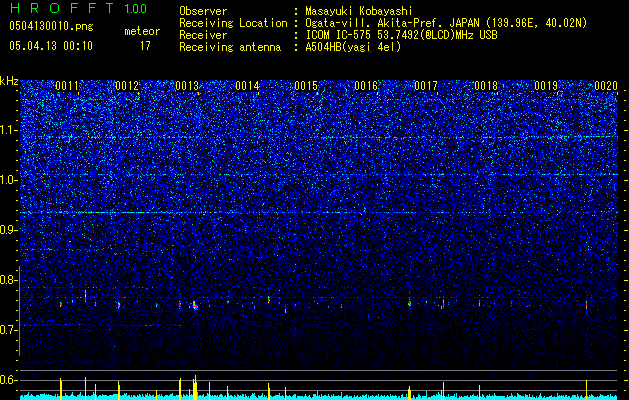Click the meteor count label
Viewport: 629px width, 400px height.
point(142,31)
